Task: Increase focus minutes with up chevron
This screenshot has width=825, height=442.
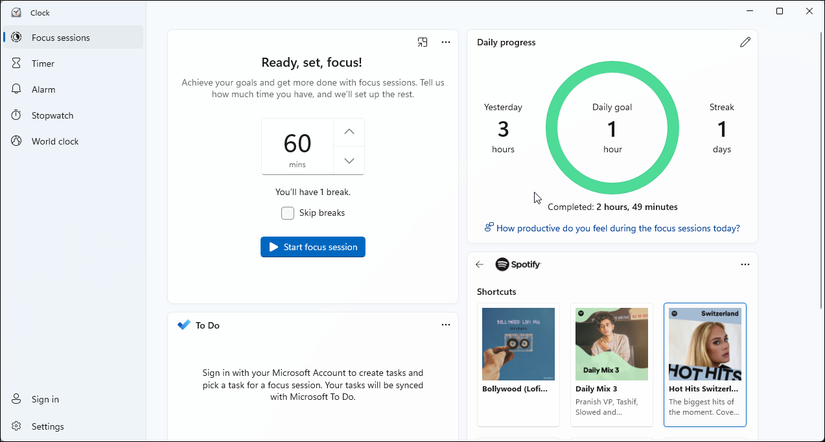Action: click(348, 132)
